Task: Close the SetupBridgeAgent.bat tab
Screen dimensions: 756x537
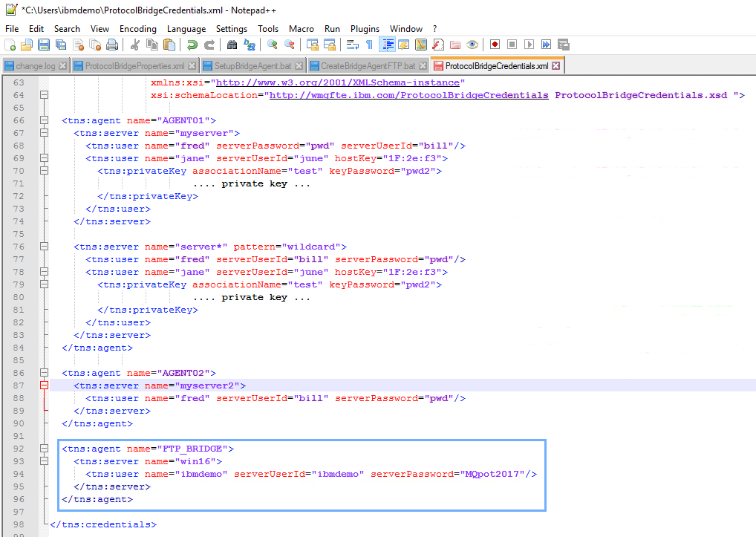Action: pos(299,65)
